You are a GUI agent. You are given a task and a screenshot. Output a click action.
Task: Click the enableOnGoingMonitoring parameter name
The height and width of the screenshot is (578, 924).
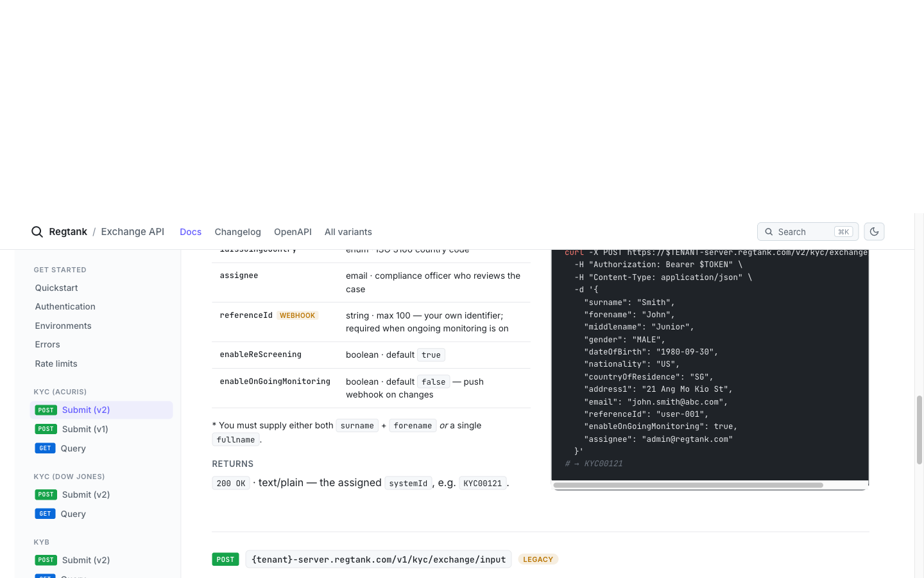click(x=275, y=381)
